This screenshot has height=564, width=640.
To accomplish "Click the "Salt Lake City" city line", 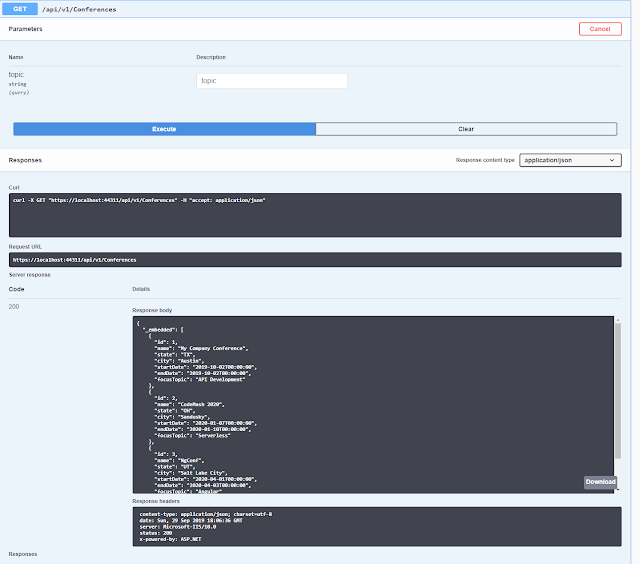I will [191, 473].
